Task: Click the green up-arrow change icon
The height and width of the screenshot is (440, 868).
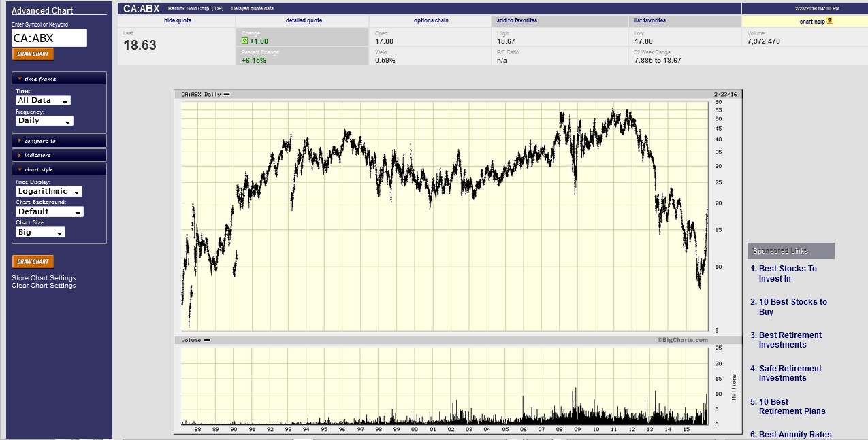Action: coord(245,41)
